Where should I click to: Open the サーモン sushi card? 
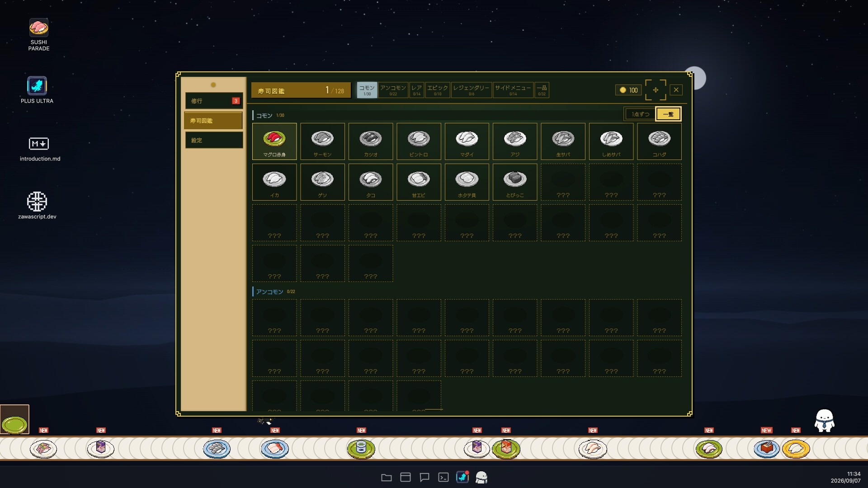pos(322,141)
